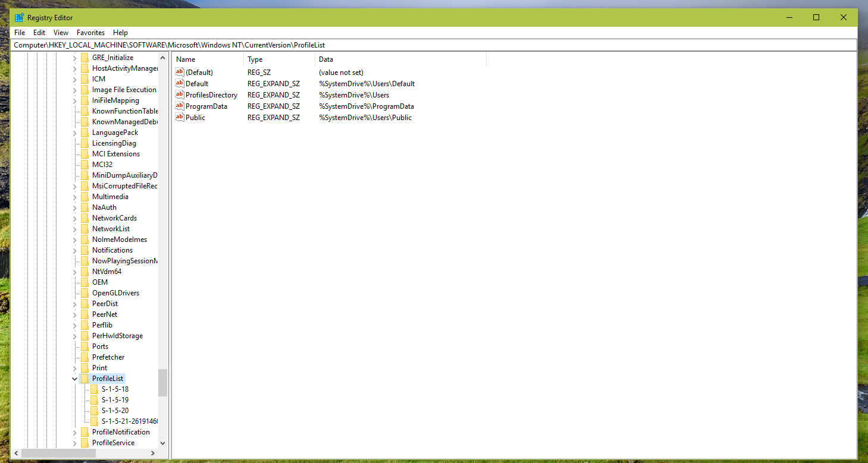This screenshot has width=868, height=463.
Task: Select the S-1-5-19 subkey
Action: pyautogui.click(x=115, y=400)
